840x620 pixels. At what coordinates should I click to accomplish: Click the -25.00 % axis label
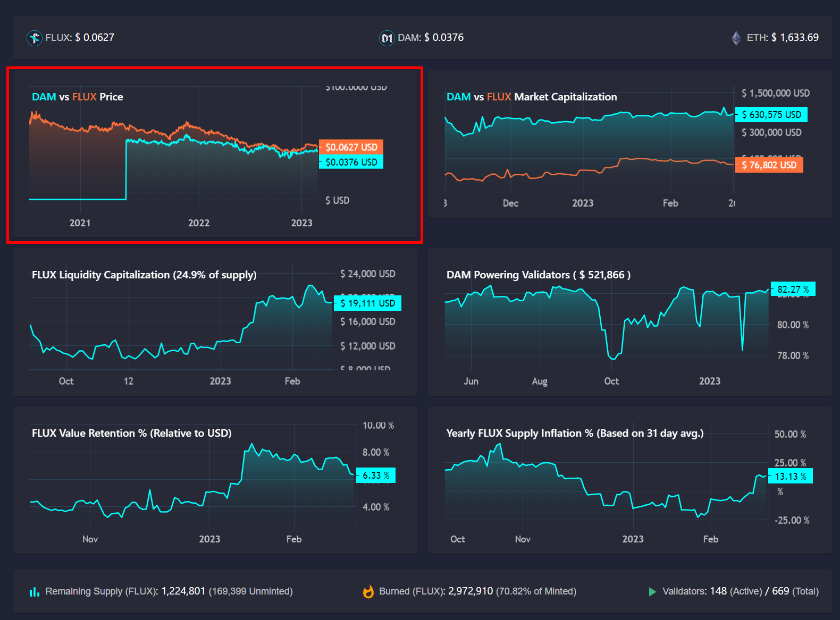coord(792,520)
